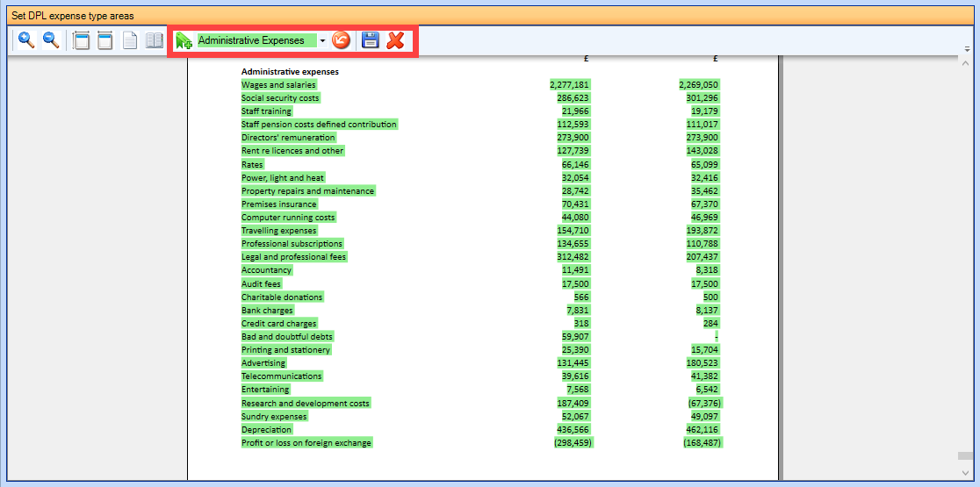The height and width of the screenshot is (487, 980).
Task: Click the 'Printing and stationery' label
Action: coord(285,349)
